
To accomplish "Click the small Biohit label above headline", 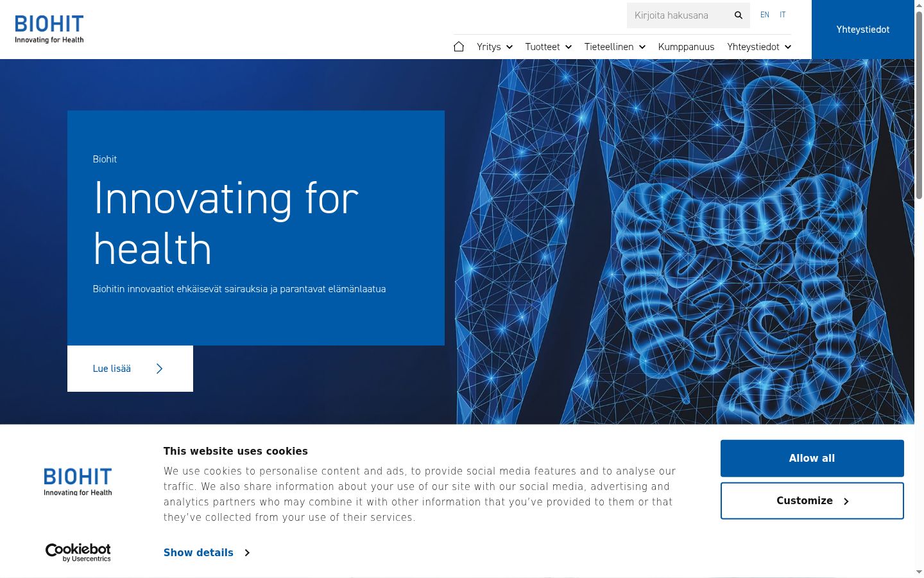I will click(x=105, y=159).
